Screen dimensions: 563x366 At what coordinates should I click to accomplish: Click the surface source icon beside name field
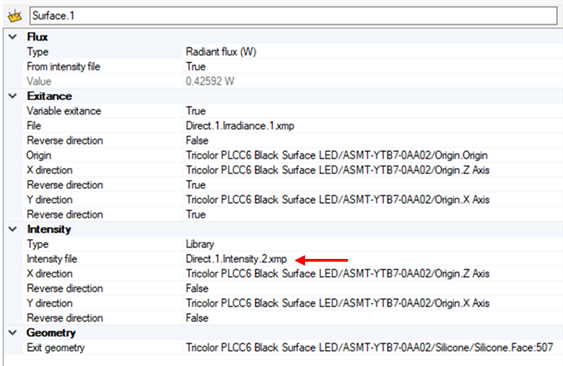[x=15, y=16]
